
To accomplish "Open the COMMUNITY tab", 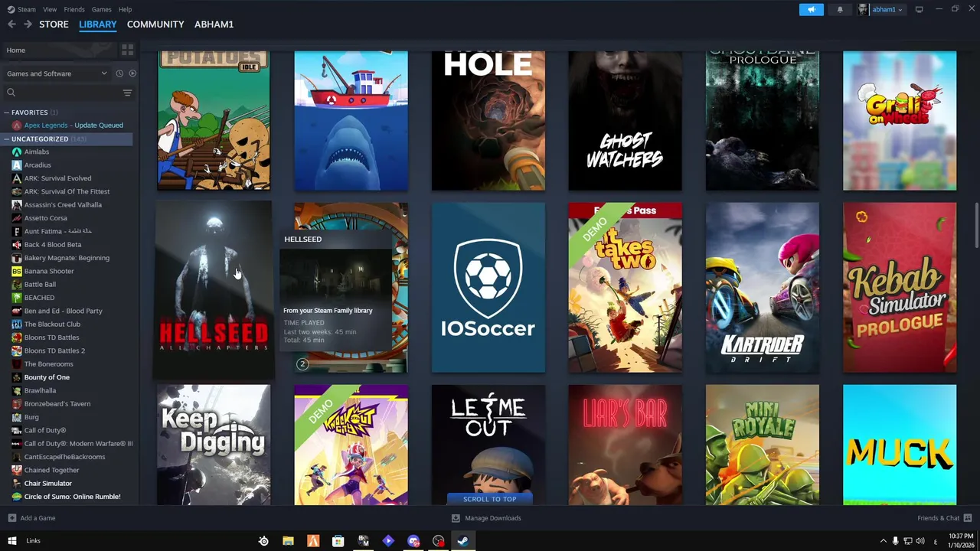I will [155, 24].
